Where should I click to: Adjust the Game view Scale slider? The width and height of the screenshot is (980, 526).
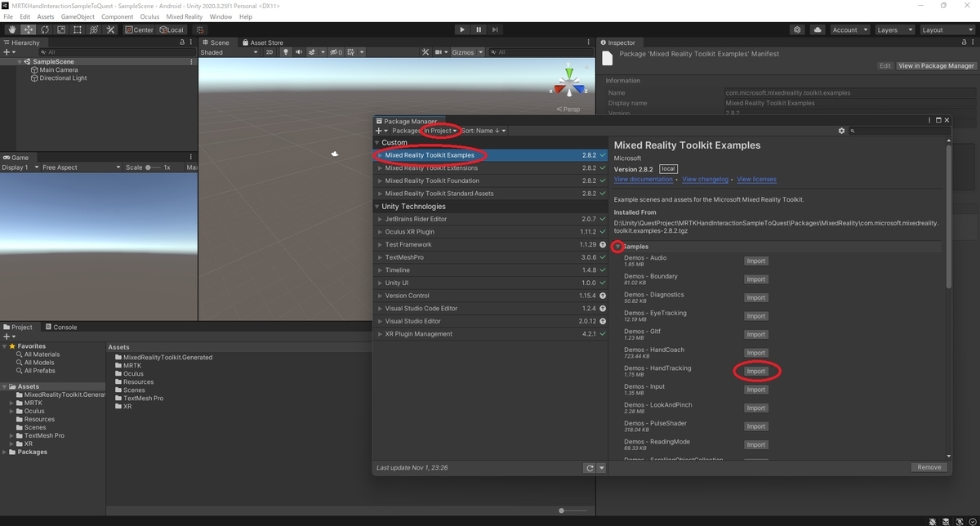click(153, 167)
